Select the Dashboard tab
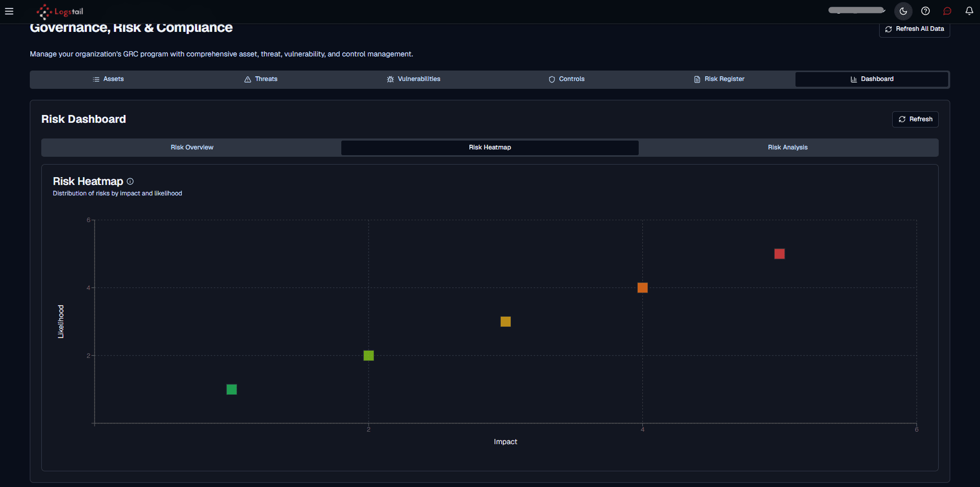980x487 pixels. 872,79
